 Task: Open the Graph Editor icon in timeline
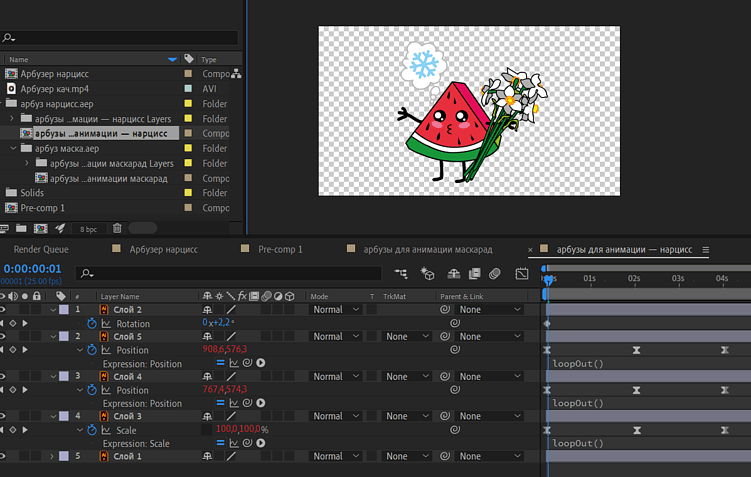(522, 273)
